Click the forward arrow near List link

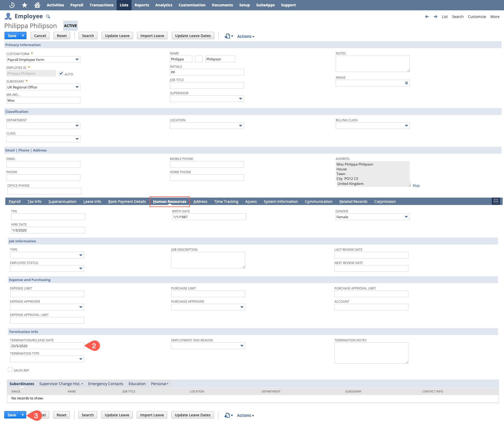pyautogui.click(x=435, y=16)
